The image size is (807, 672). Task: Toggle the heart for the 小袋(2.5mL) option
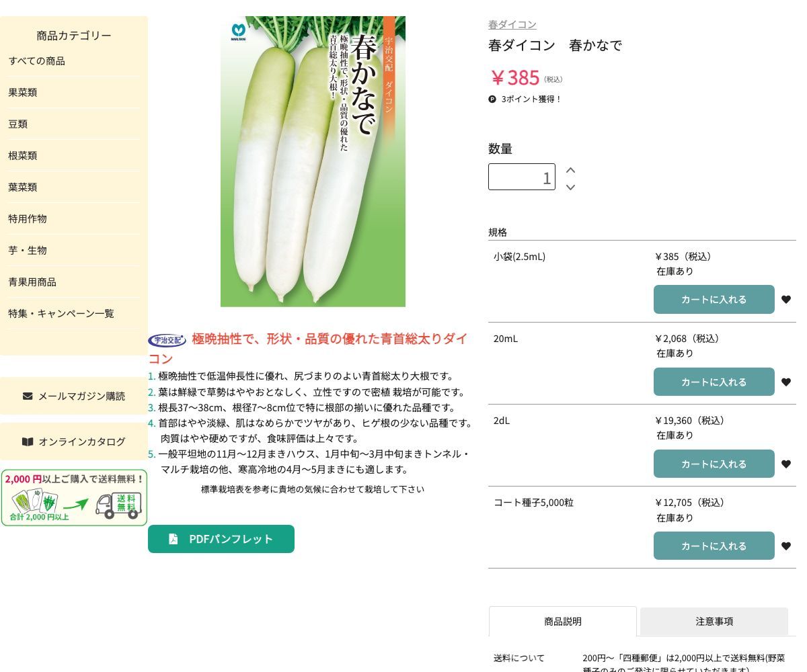[786, 299]
